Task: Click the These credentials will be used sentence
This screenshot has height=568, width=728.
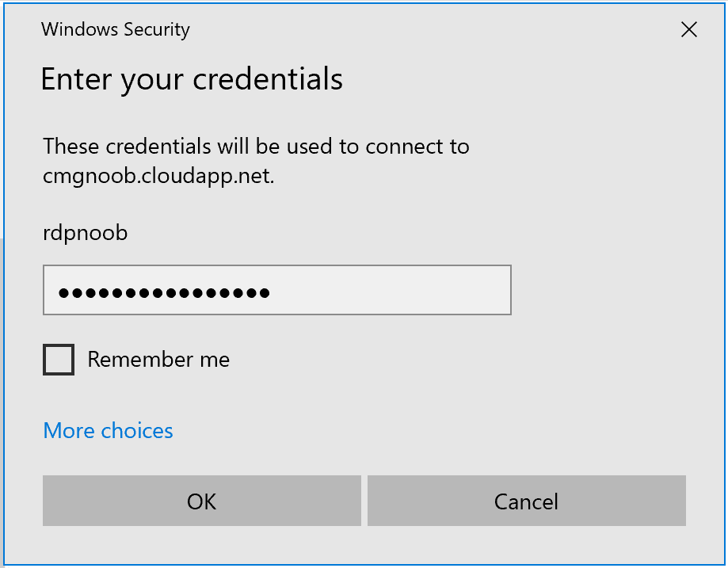Action: (257, 161)
